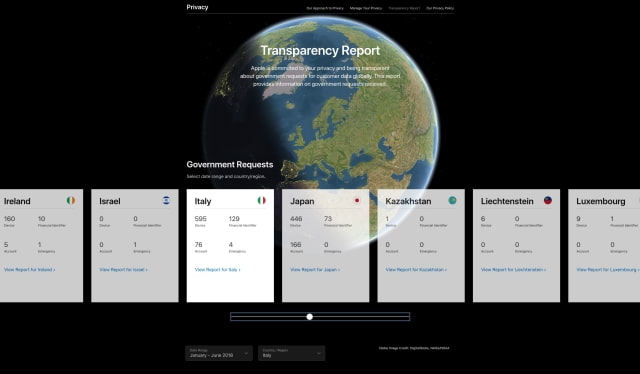Click the Japan flag icon
Viewport: 640px width, 374px height.
point(357,200)
